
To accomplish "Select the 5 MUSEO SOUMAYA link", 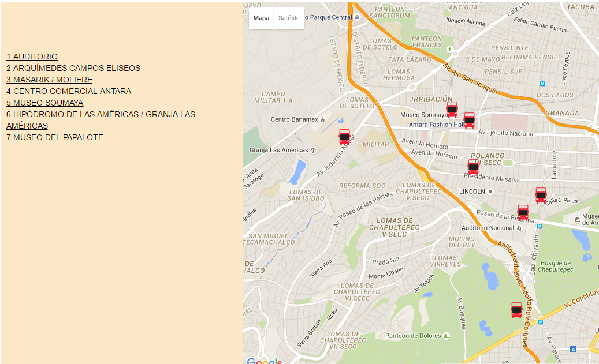I will (45, 103).
